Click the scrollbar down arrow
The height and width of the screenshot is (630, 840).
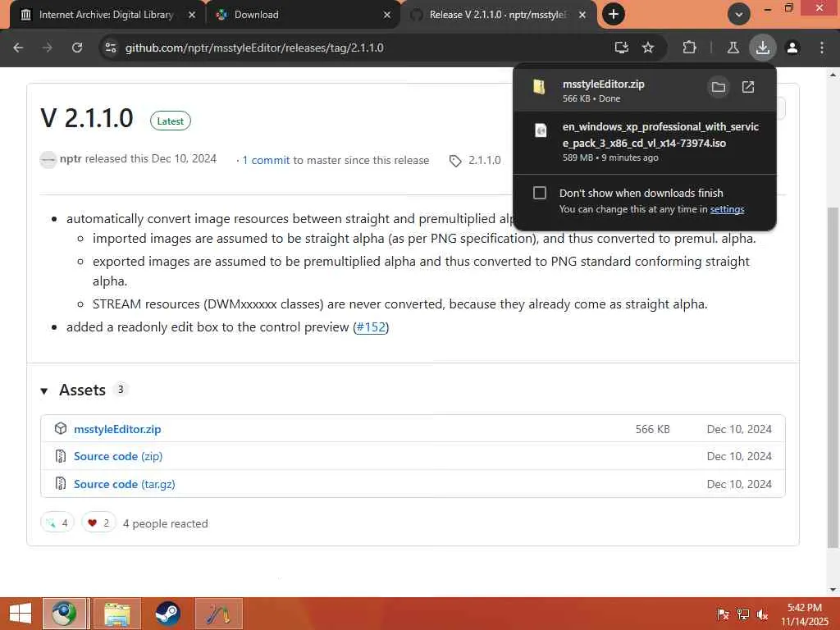coord(833,590)
